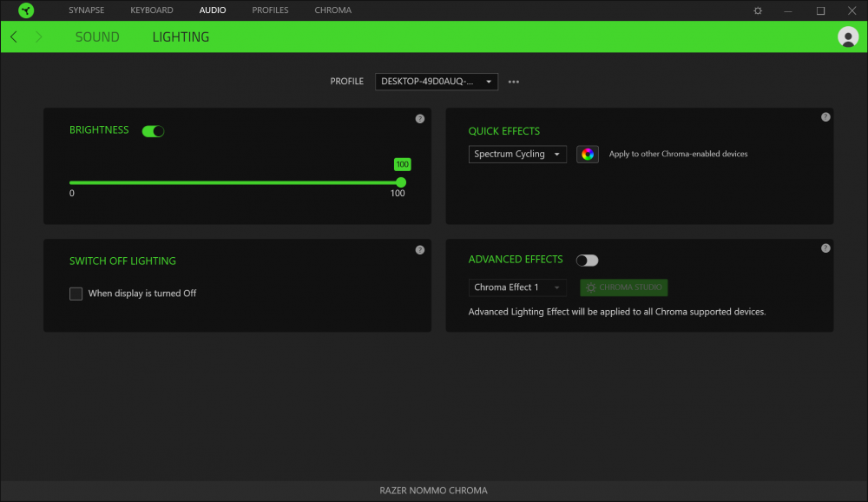The image size is (868, 502).
Task: Click the Razer Nommo Chroma device label
Action: click(433, 491)
